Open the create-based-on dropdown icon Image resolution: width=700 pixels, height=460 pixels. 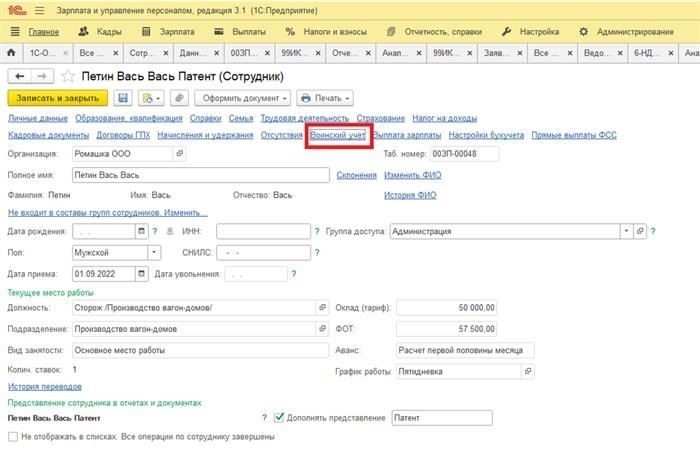tap(151, 98)
